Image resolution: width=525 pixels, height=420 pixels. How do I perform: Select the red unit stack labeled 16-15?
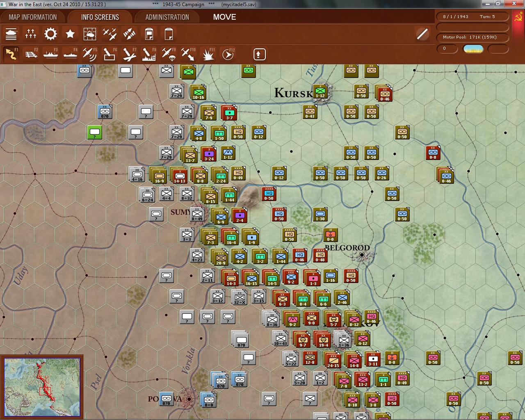pos(251,278)
